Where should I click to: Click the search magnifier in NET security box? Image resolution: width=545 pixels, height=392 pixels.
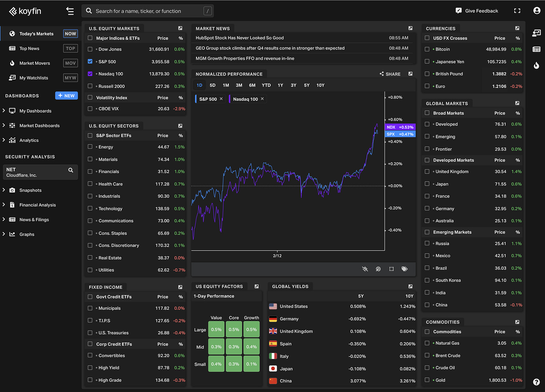pyautogui.click(x=71, y=170)
